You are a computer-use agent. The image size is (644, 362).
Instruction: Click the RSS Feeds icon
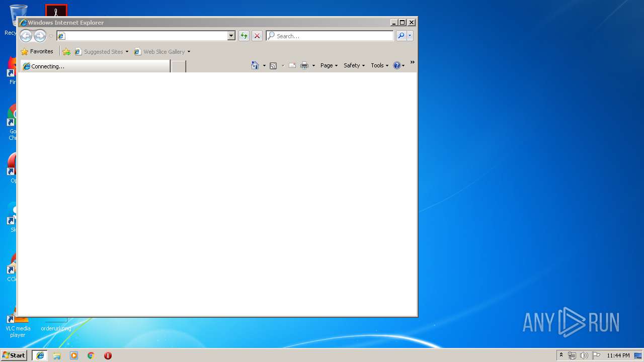coord(273,65)
